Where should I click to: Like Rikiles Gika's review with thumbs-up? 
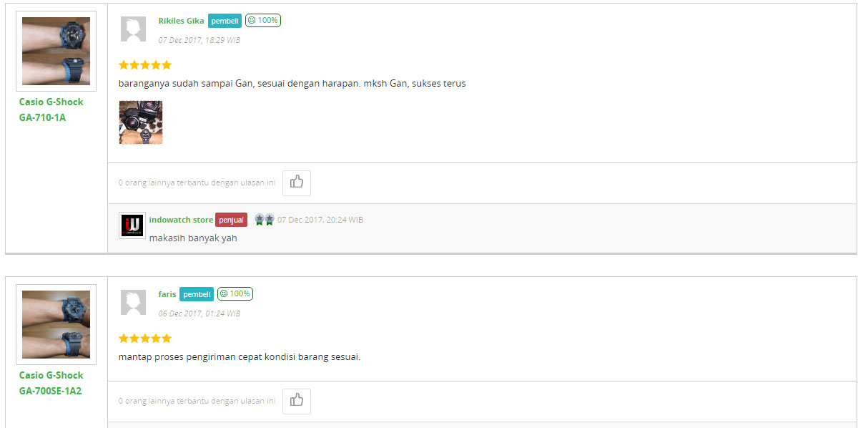[297, 183]
